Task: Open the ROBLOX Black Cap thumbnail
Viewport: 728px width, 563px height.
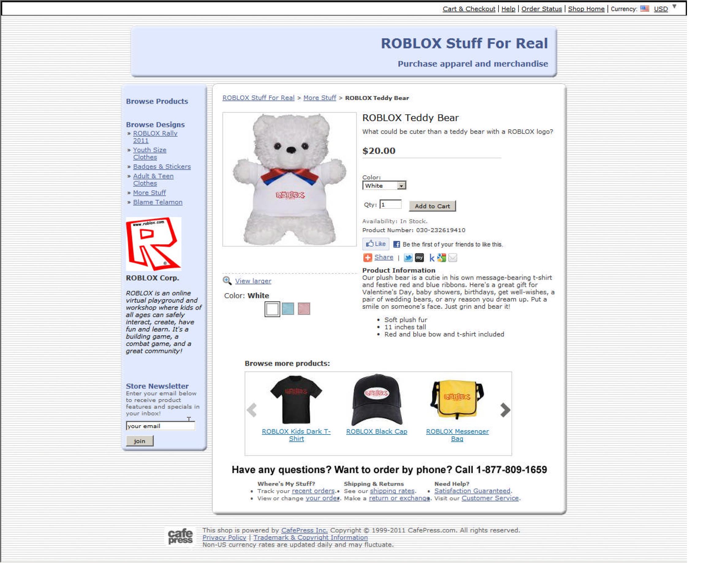Action: (x=376, y=400)
